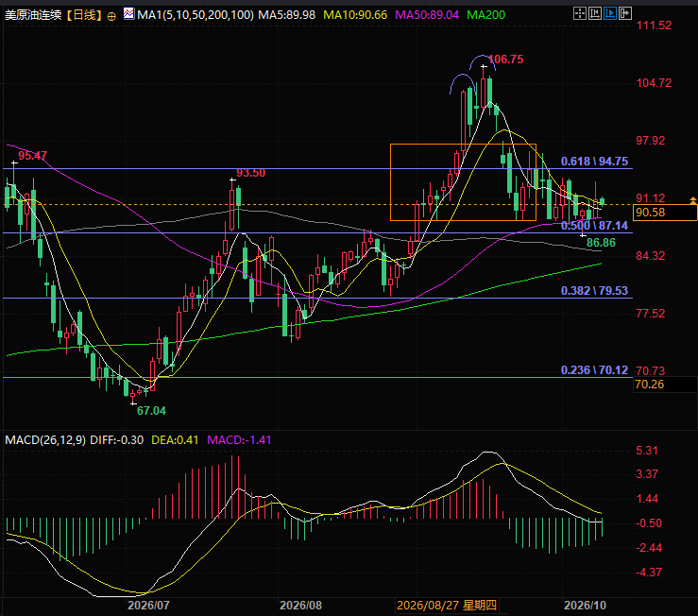
Task: Click the 0.618 \ 94.75 Fibonacci label
Action: (594, 162)
